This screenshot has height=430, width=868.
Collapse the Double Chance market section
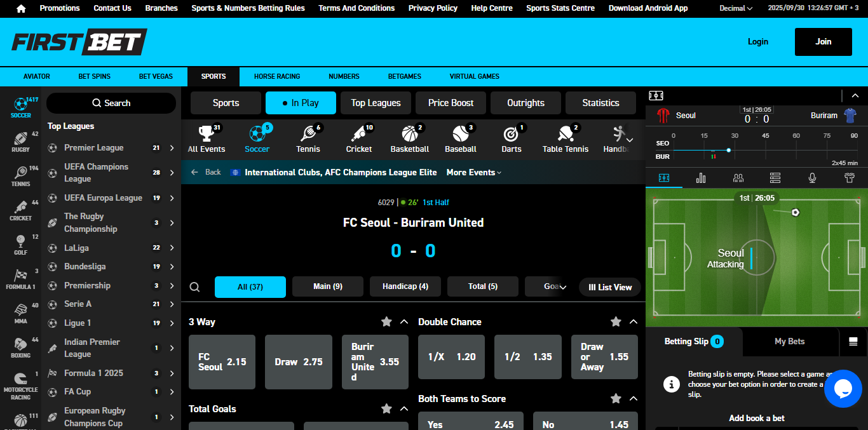634,322
